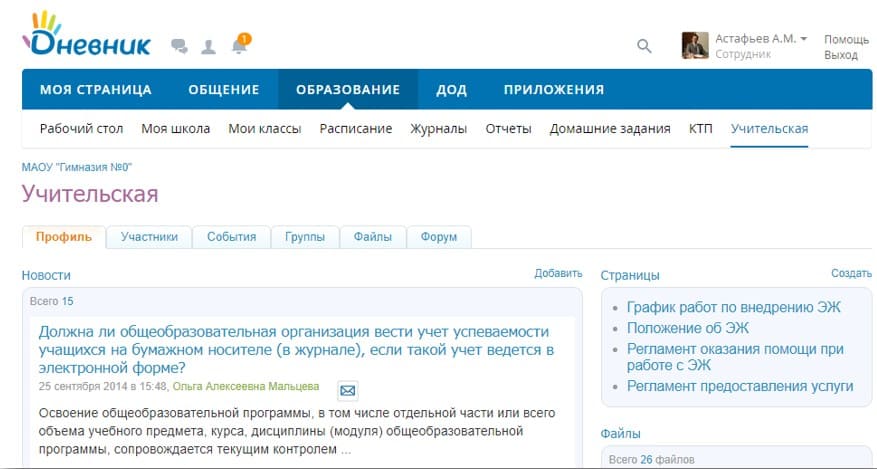The image size is (877, 469).
Task: Click the Дневник logo
Action: coord(86,36)
